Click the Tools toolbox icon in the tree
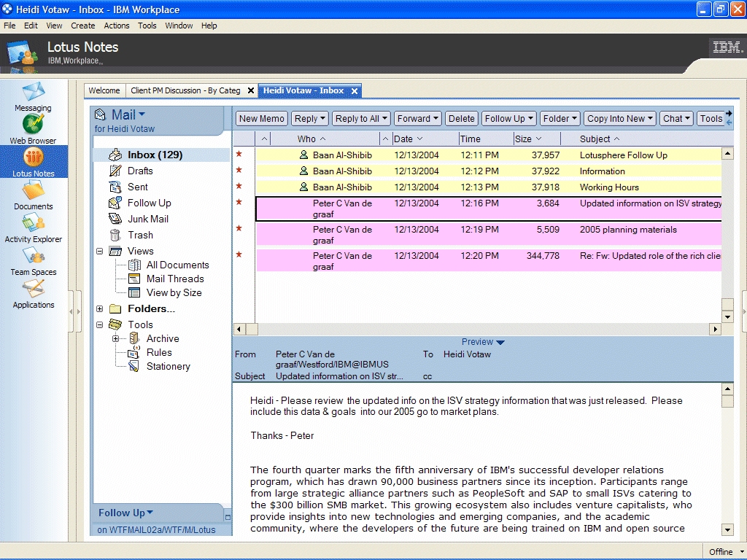This screenshot has width=747, height=560. pyautogui.click(x=115, y=324)
